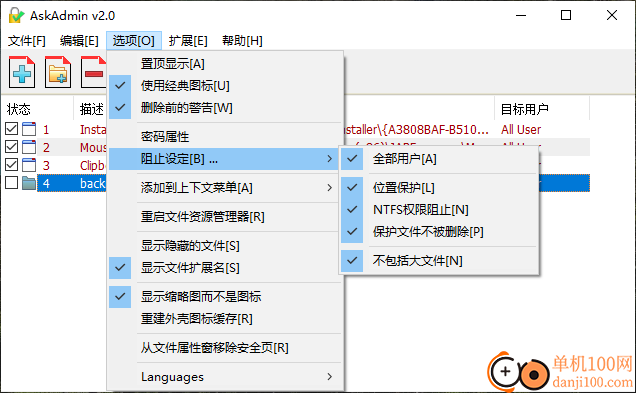Enable the checkbox for row 4
636x393 pixels.
point(11,183)
